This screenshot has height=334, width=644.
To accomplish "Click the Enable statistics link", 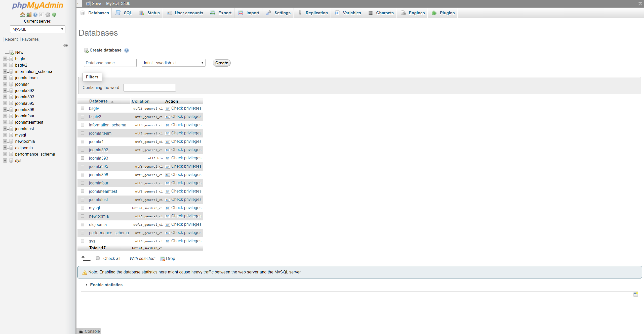I will click(106, 285).
